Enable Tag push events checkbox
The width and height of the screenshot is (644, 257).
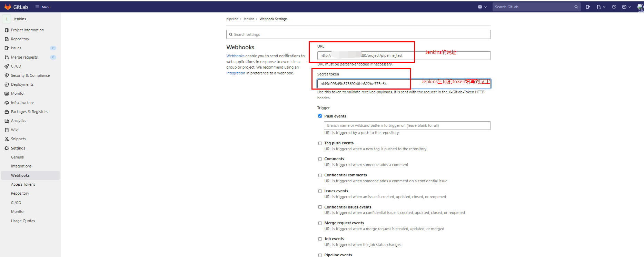[x=320, y=143]
